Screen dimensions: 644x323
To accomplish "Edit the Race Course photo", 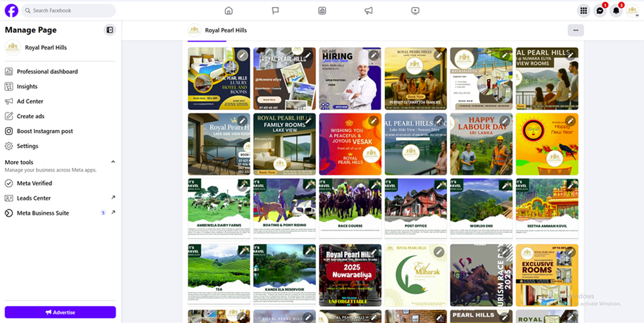I will (374, 187).
